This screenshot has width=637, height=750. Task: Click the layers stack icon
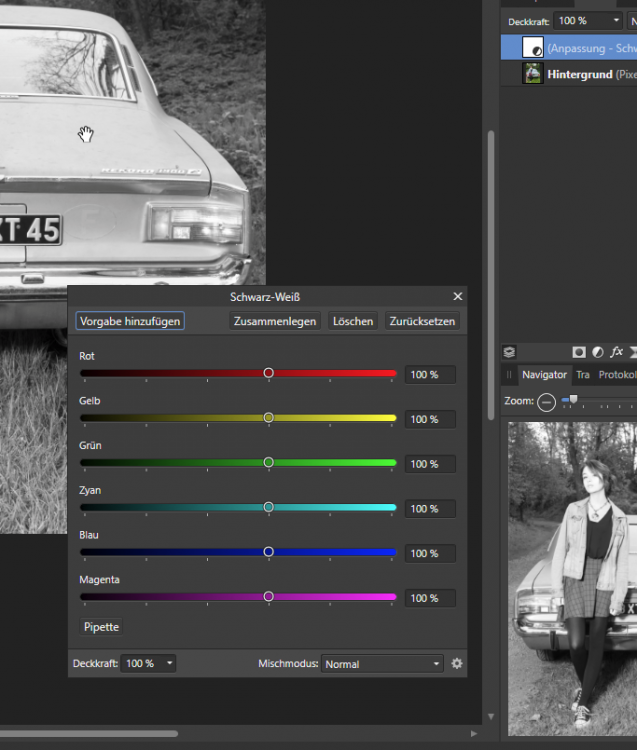pyautogui.click(x=509, y=352)
